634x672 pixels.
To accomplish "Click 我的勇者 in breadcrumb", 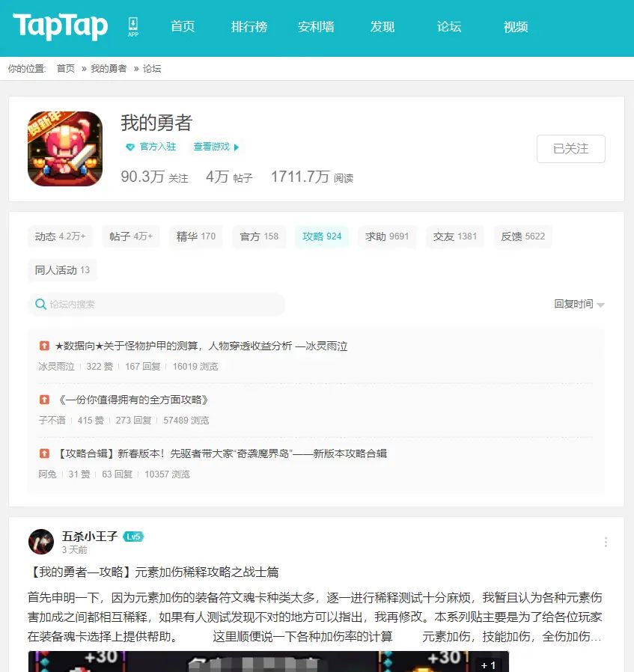I will coord(109,69).
